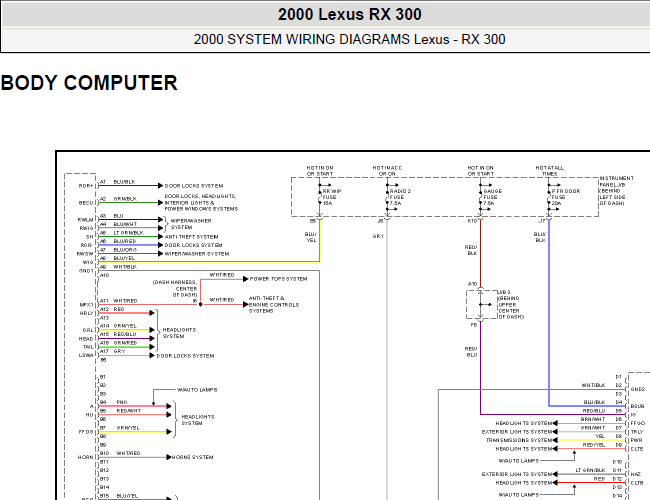Click 'HEADLIGHTS SYSTEM' label on D6 BRN/WHT wire
650x500 pixels.
coord(524,423)
